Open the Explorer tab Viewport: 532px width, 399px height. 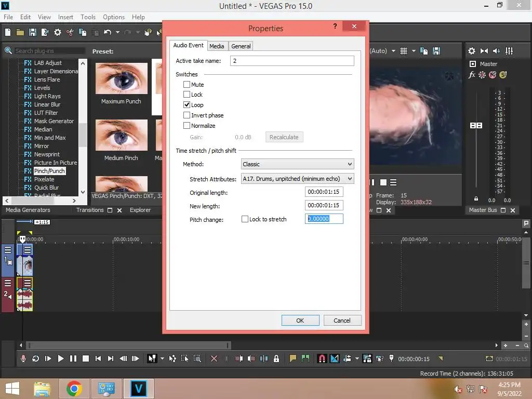[140, 210]
